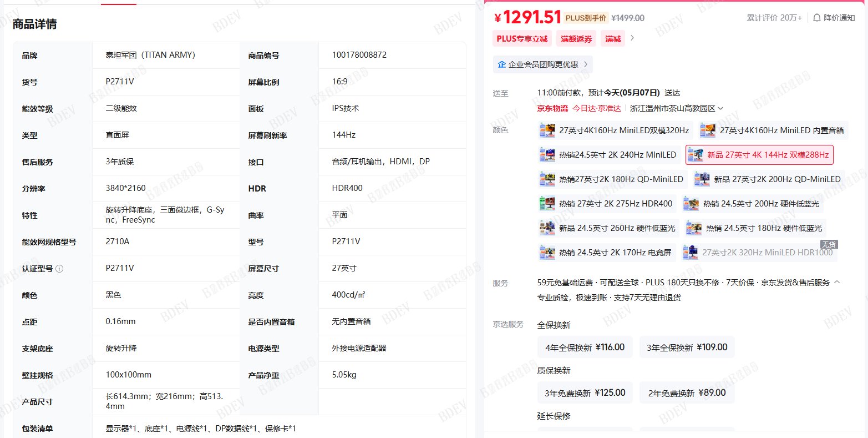The height and width of the screenshot is (438, 868).
Task: Click the enterprise member icon before 企业会员团购更优惠
Action: pyautogui.click(x=502, y=64)
